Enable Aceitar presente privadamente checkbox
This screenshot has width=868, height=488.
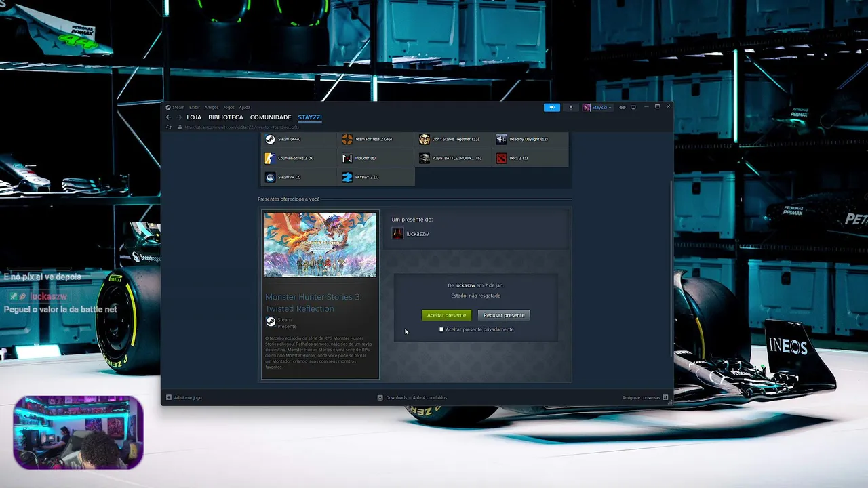441,329
